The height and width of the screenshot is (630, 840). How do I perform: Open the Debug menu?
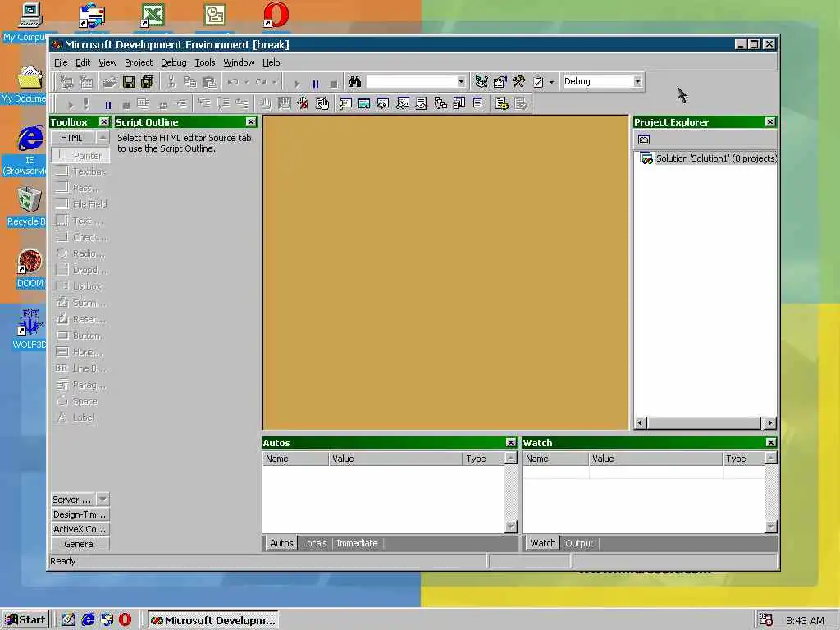[174, 62]
